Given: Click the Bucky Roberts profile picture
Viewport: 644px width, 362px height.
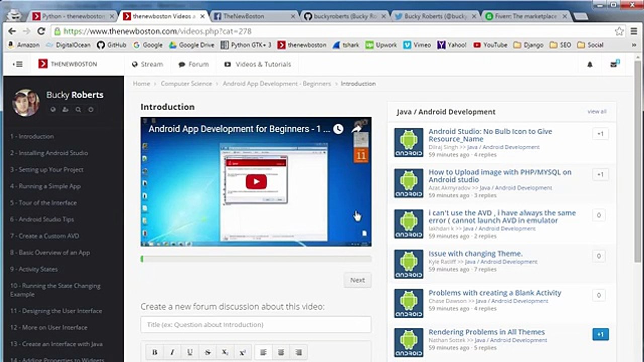Looking at the screenshot, I should click(26, 103).
